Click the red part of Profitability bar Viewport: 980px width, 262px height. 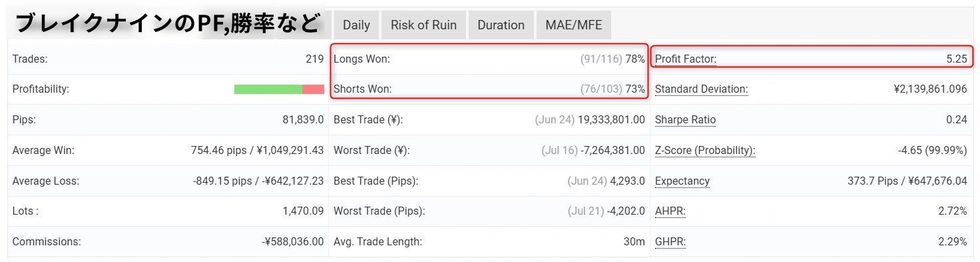click(x=313, y=89)
